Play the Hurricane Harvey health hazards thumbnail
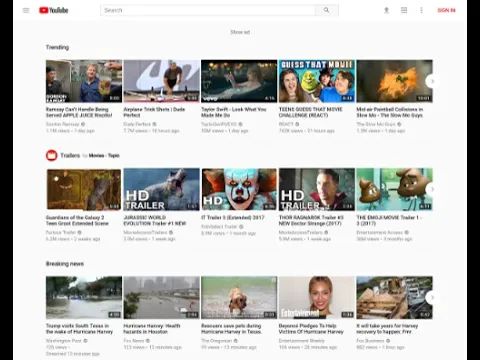This screenshot has width=480, height=360. click(x=161, y=298)
